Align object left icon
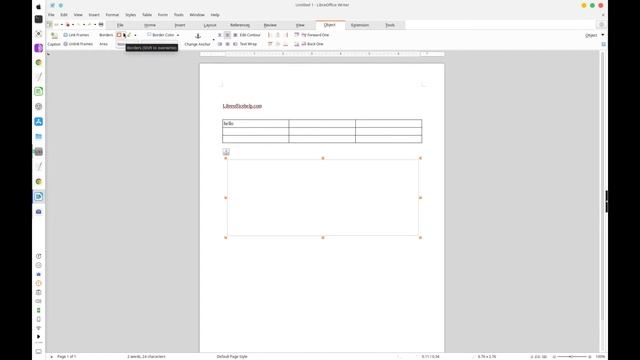Screen dimensions: 640x360 pos(269,35)
